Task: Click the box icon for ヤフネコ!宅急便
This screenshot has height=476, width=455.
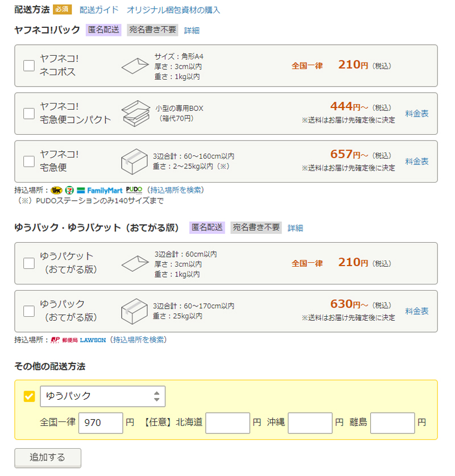Action: pos(134,161)
